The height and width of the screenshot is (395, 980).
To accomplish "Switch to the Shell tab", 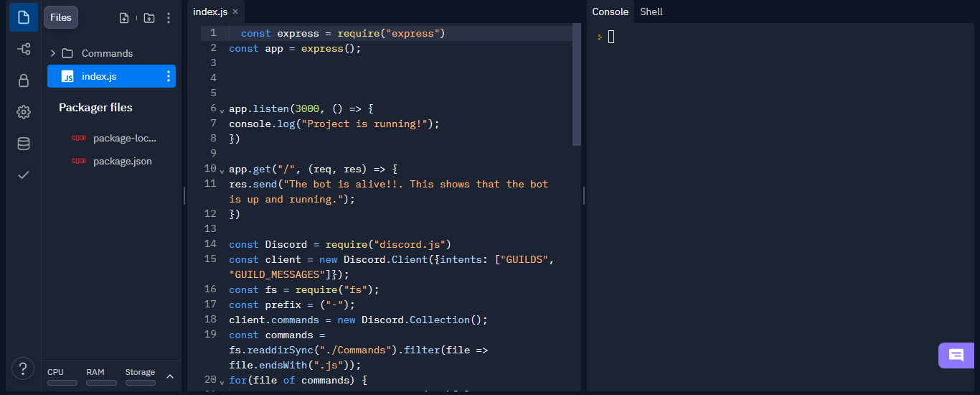I will [x=651, y=11].
